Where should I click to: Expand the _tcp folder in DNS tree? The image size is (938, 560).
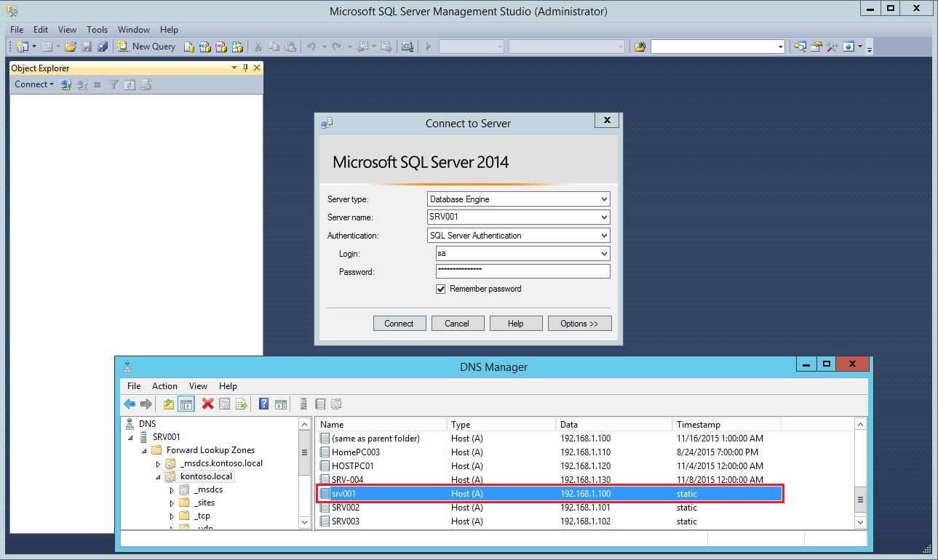click(172, 516)
